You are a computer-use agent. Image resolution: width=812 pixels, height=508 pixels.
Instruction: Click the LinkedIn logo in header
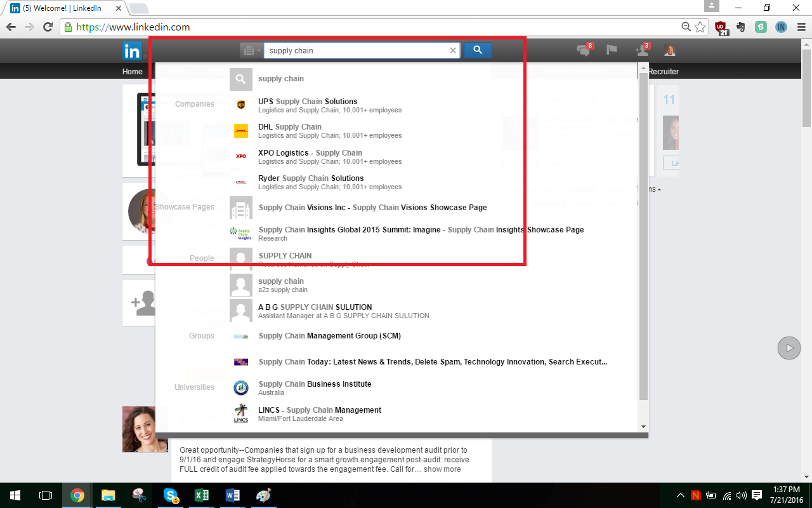tap(133, 51)
